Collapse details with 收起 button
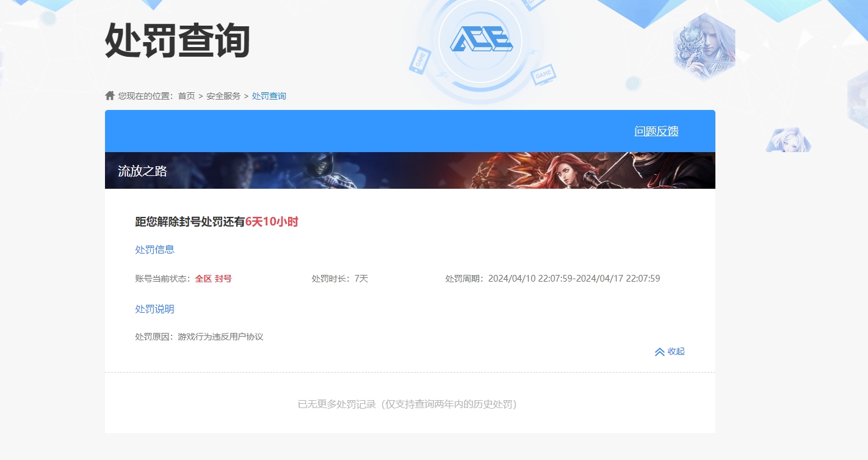The image size is (868, 460). tap(676, 351)
